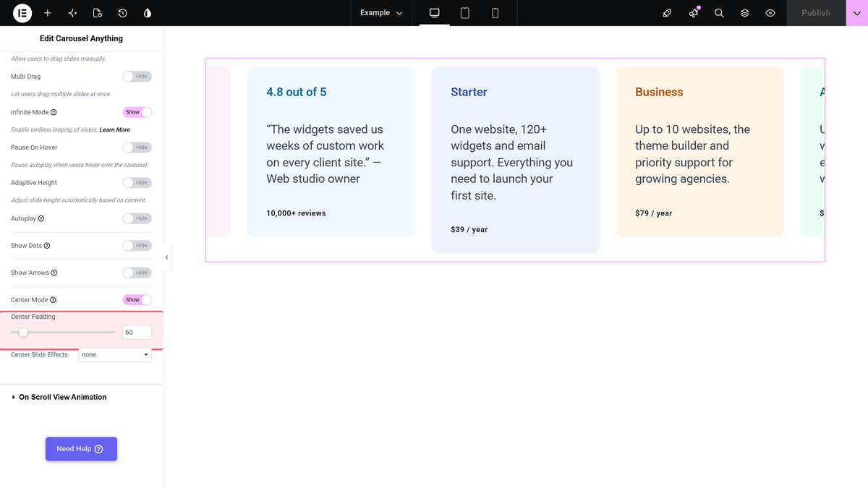Switch to tablet view mode

coord(465,13)
